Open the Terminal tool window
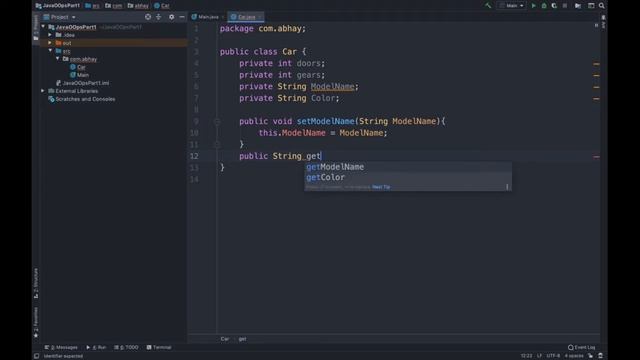The image size is (640, 360). 159,347
